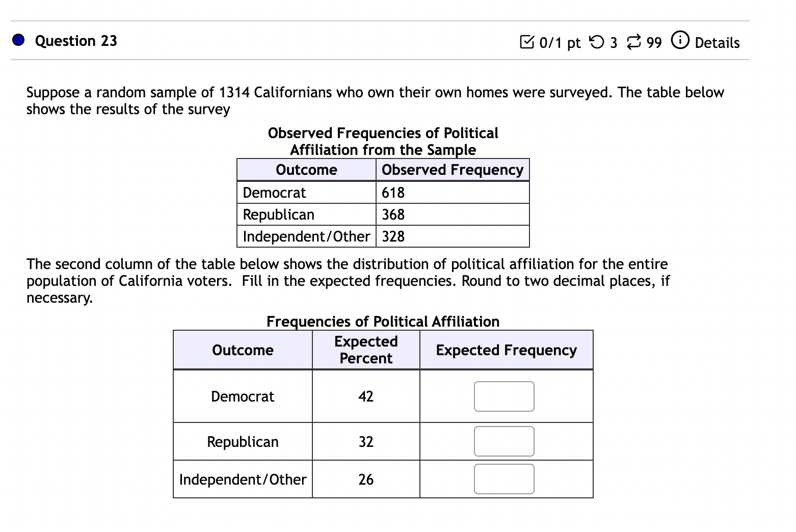This screenshot has width=796, height=532.
Task: Click the Democrat row in the observed table
Action: pyautogui.click(x=274, y=193)
